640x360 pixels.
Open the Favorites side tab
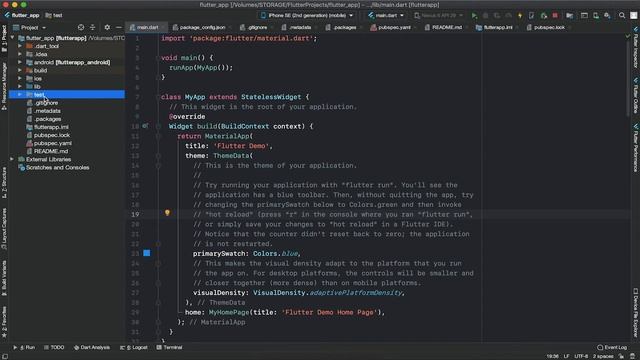click(x=4, y=322)
